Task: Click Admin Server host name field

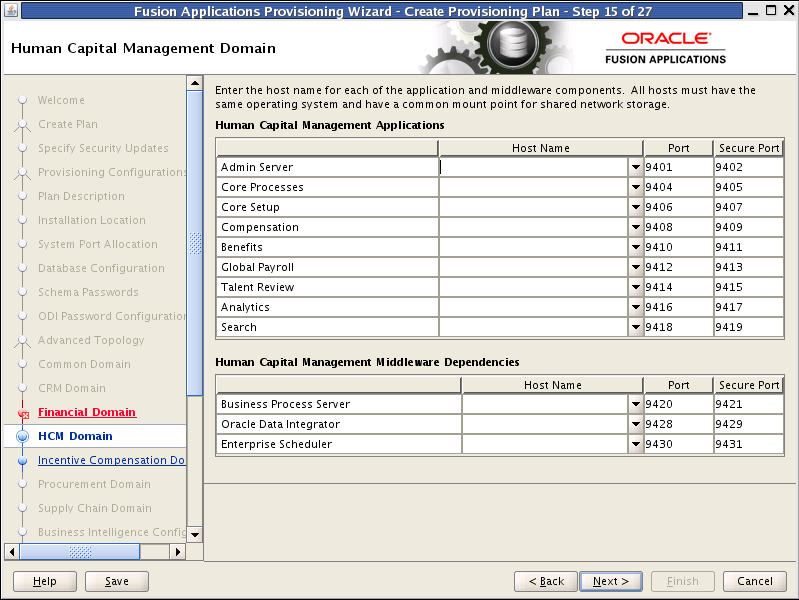Action: coord(534,167)
